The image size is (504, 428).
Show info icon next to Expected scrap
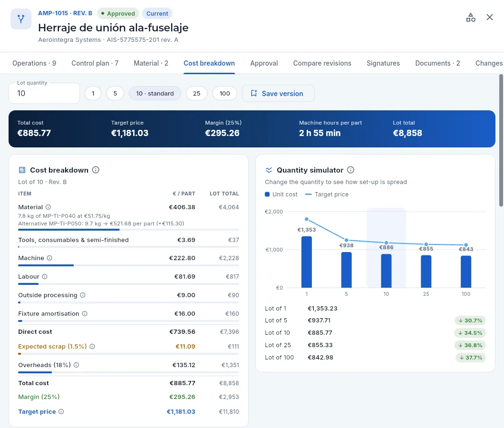point(92,346)
